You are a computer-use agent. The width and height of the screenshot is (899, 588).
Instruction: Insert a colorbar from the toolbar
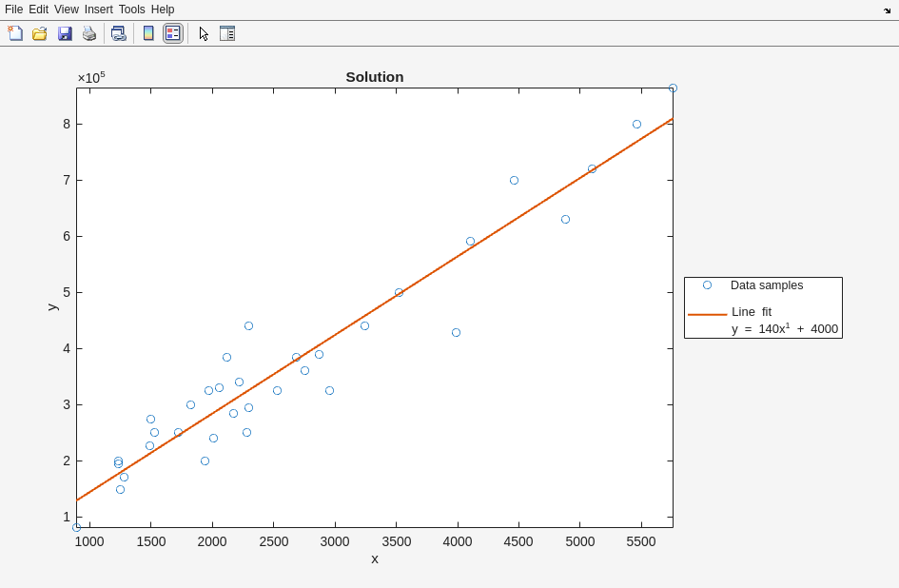point(148,33)
